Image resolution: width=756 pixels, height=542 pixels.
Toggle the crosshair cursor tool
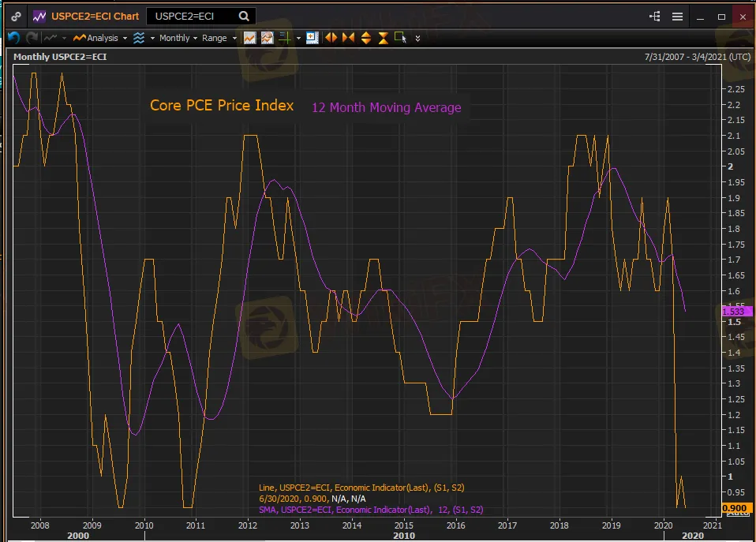pos(286,38)
